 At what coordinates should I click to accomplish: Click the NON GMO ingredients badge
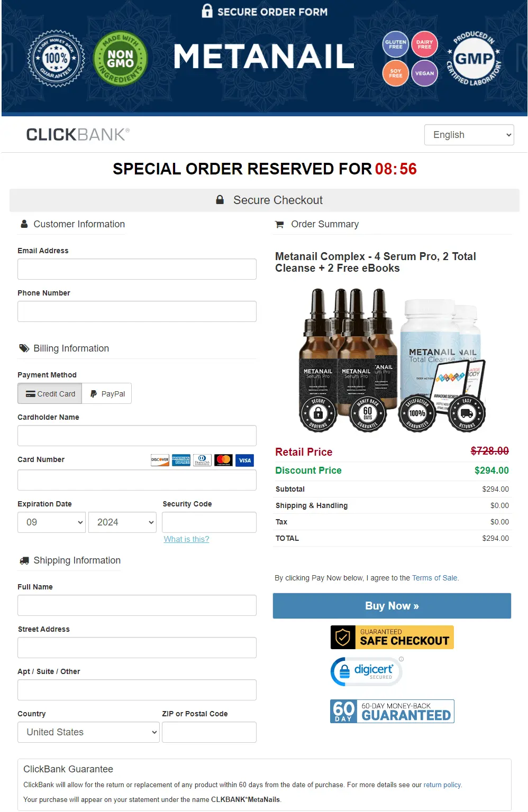pyautogui.click(x=119, y=59)
